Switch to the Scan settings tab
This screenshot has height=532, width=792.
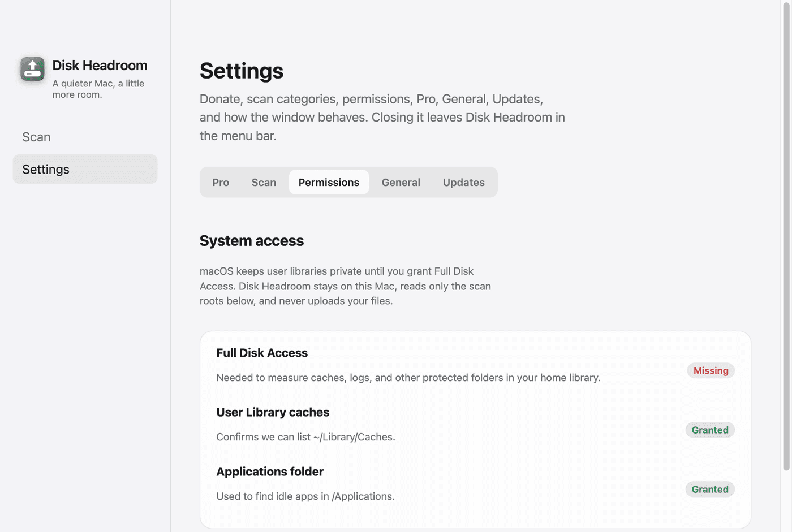264,182
